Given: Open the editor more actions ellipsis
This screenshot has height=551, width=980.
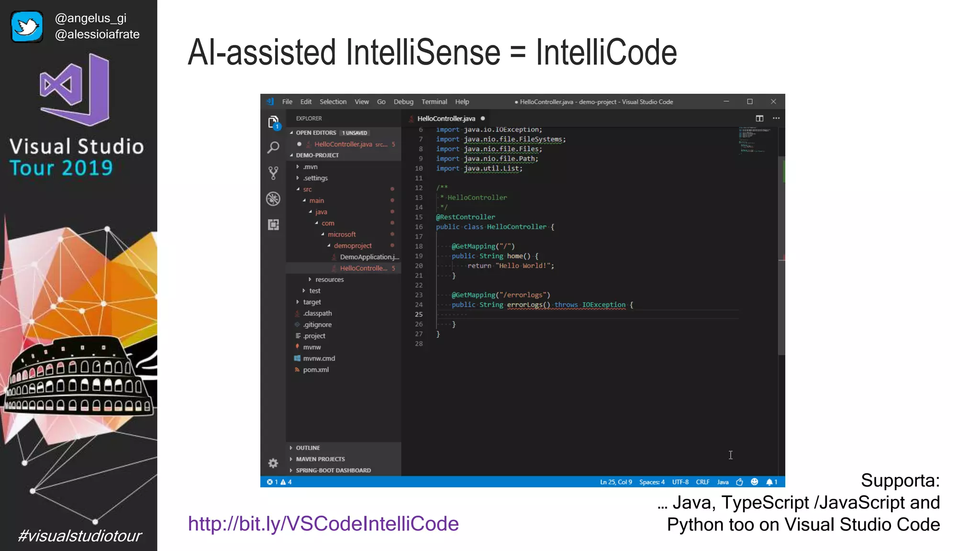Looking at the screenshot, I should pyautogui.click(x=776, y=118).
